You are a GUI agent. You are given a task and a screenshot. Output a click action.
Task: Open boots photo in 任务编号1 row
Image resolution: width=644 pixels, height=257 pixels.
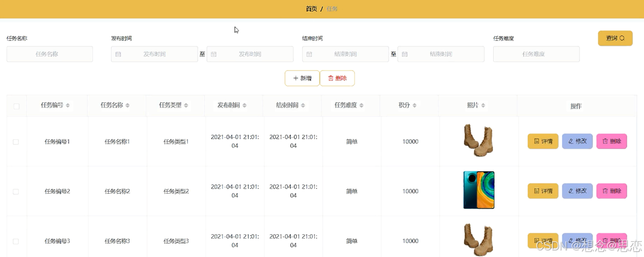click(x=478, y=141)
